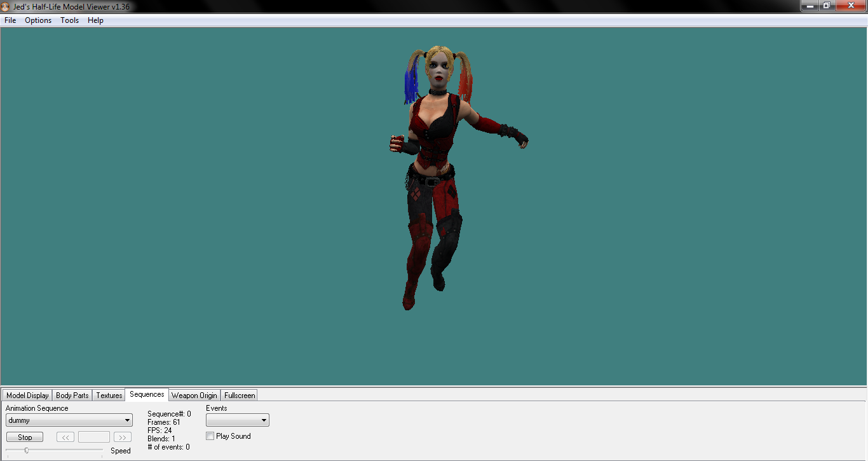Click the app icon in title bar
This screenshot has width=868, height=461.
[x=6, y=6]
